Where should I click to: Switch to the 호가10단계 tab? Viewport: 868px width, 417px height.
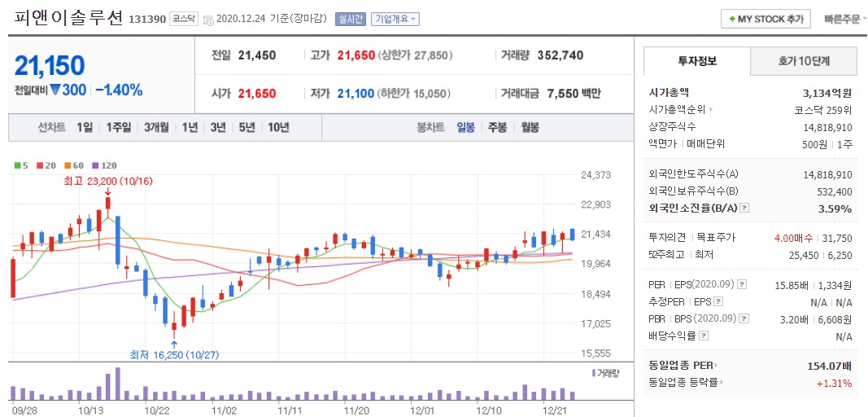click(804, 61)
